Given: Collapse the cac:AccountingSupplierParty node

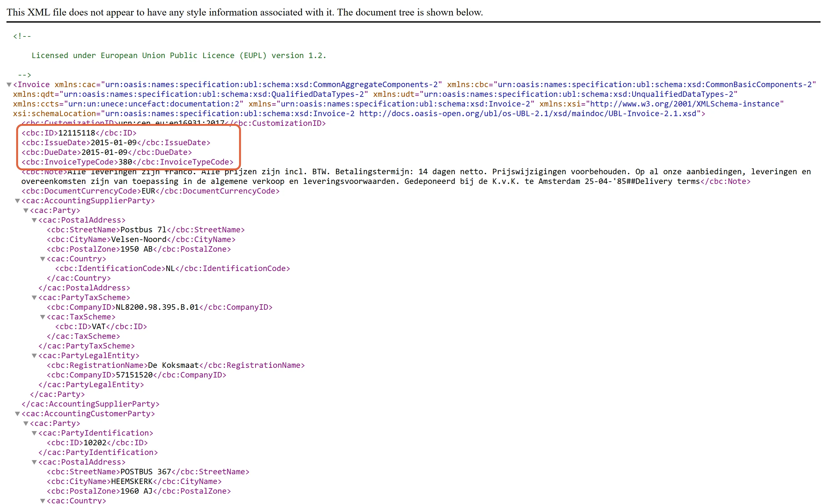Looking at the screenshot, I should (x=17, y=201).
